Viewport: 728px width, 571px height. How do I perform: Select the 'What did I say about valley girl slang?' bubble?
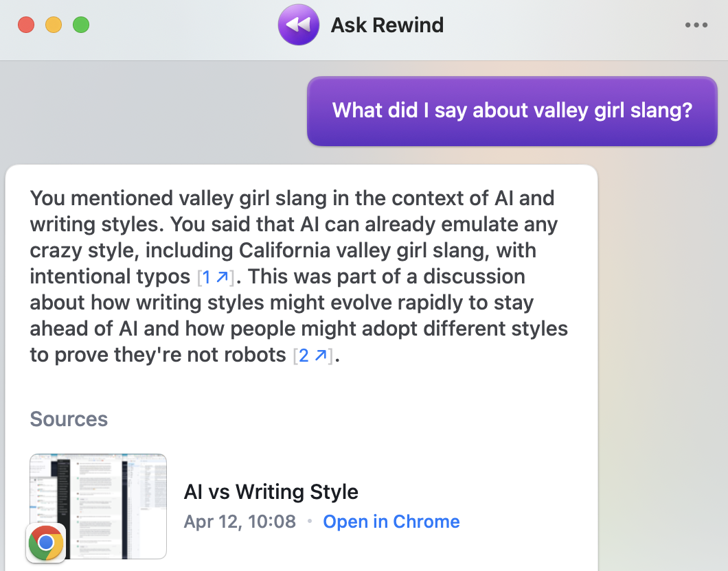pyautogui.click(x=512, y=111)
